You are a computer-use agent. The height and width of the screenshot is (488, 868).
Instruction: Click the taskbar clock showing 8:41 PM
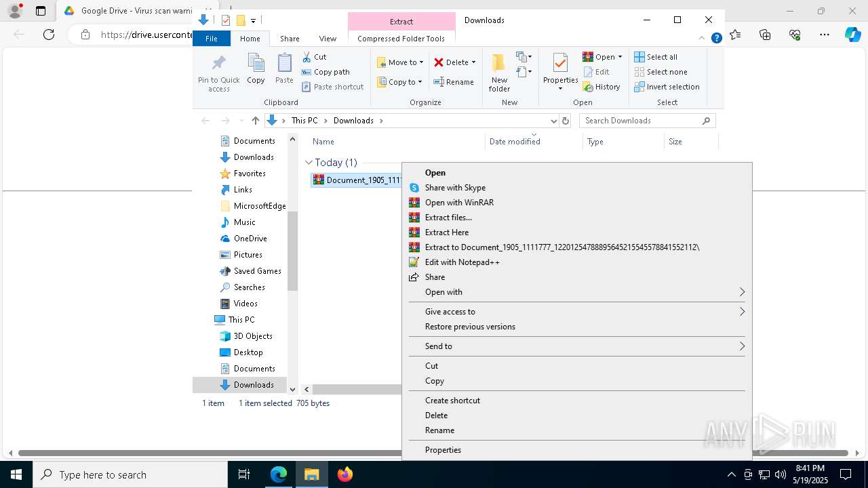(810, 474)
